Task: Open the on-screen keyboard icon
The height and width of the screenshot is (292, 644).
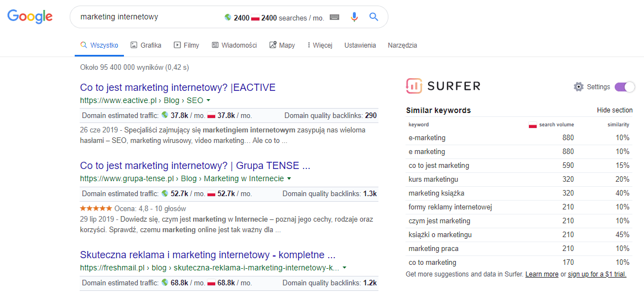Action: (335, 17)
